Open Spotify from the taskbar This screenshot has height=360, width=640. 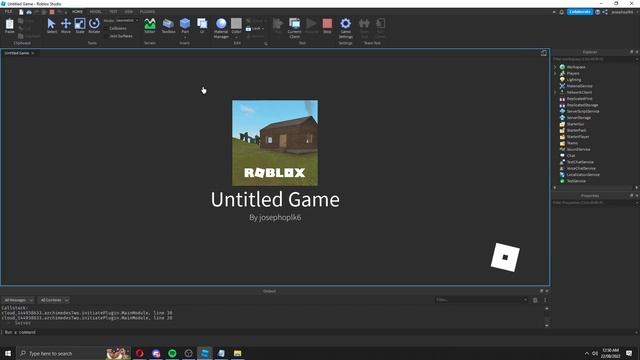coord(172,353)
